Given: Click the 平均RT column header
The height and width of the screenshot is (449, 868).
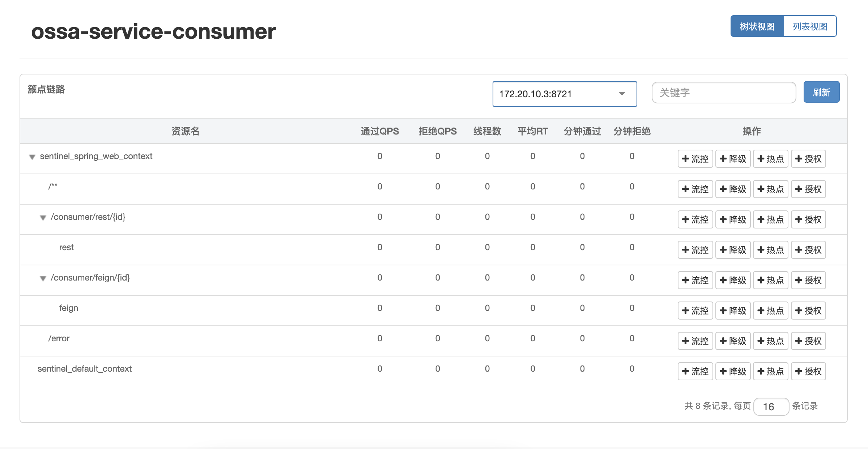Looking at the screenshot, I should point(533,131).
